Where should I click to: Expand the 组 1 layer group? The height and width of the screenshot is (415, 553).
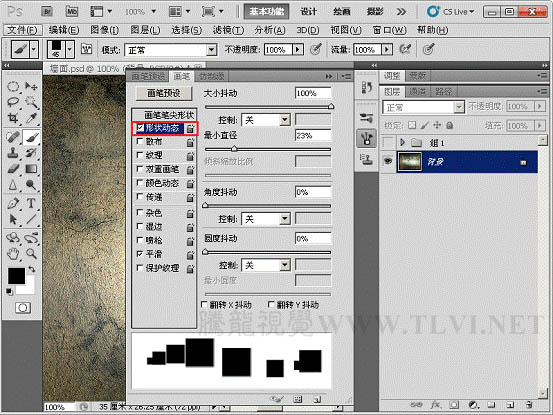click(402, 142)
